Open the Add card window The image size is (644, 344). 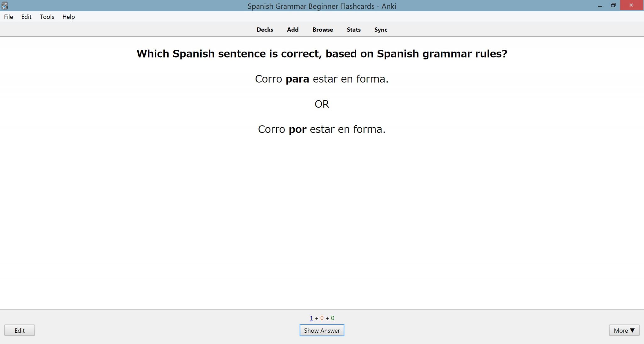tap(292, 30)
